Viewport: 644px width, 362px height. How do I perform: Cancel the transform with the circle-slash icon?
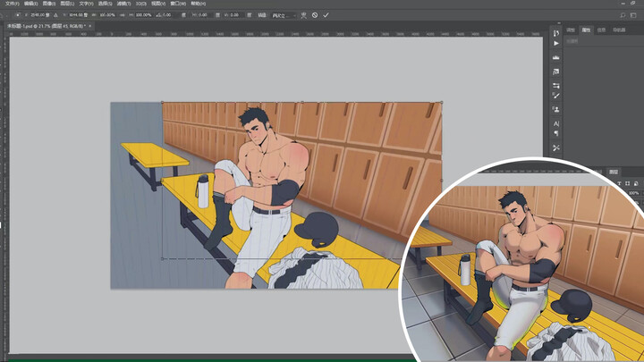(315, 15)
